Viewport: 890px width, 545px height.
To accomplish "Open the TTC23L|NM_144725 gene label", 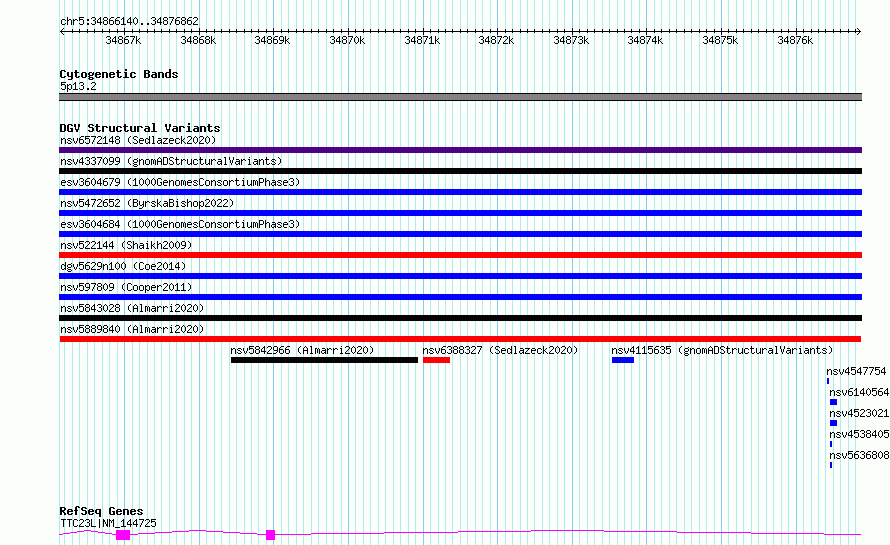I will point(108,523).
